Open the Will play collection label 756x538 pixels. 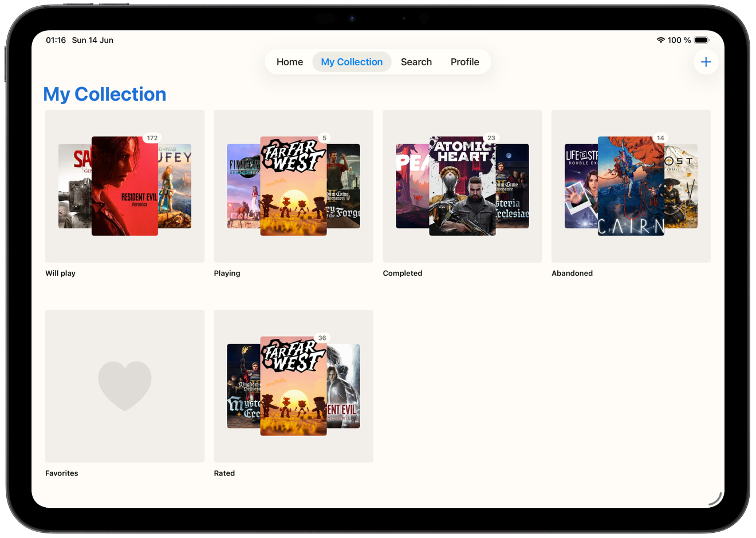[61, 273]
